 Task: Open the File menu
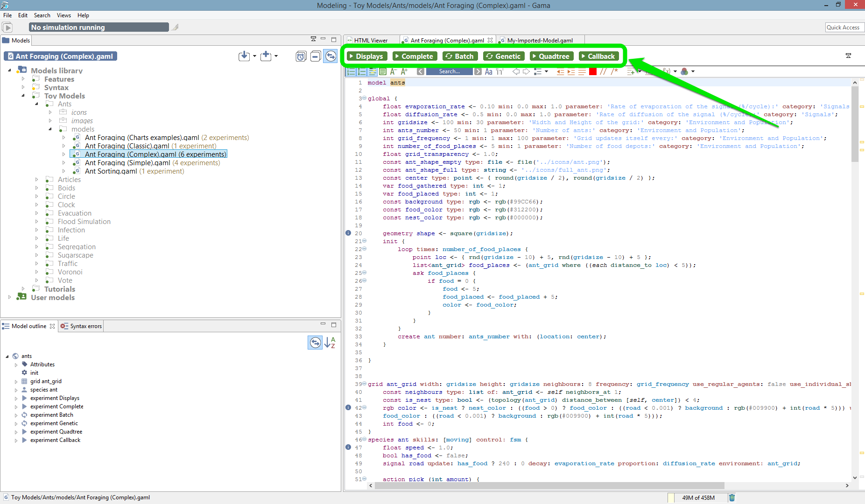click(7, 15)
